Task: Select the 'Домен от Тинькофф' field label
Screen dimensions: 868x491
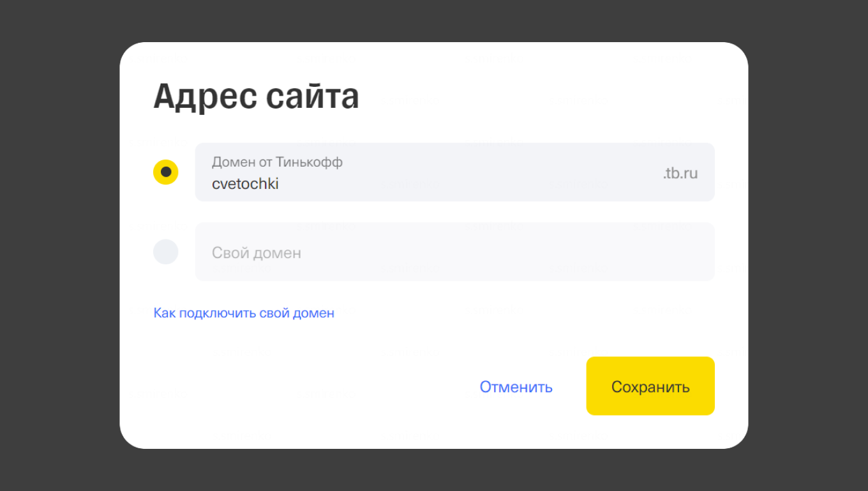Action: [x=277, y=162]
